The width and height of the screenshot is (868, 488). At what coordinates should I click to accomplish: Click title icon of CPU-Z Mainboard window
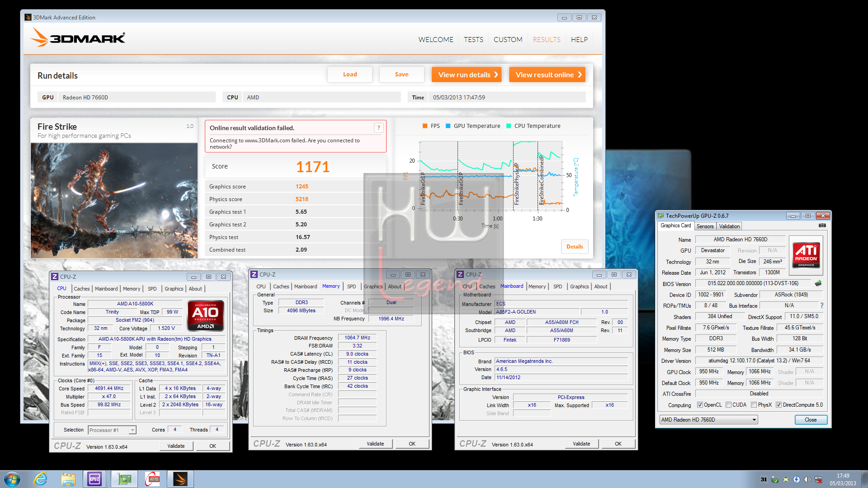460,274
